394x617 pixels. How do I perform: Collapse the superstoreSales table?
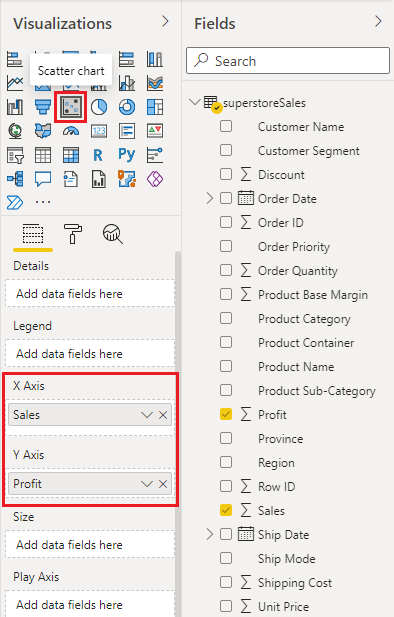click(x=194, y=102)
